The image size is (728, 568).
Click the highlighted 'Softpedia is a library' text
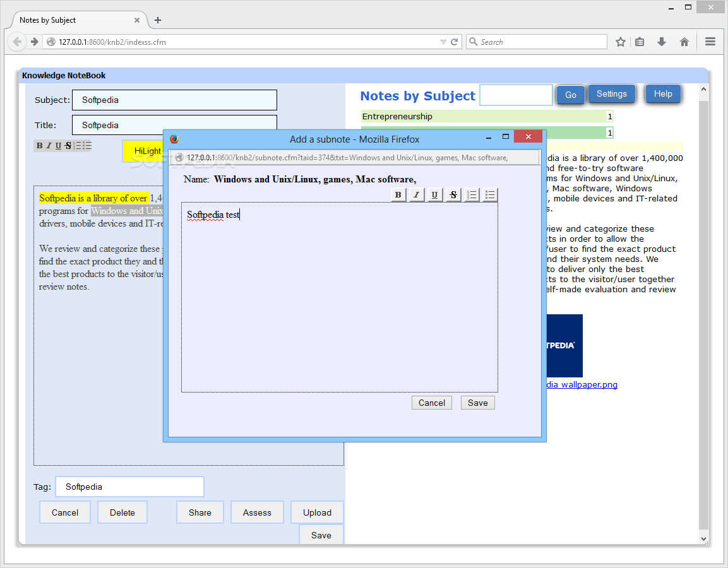[x=93, y=198]
